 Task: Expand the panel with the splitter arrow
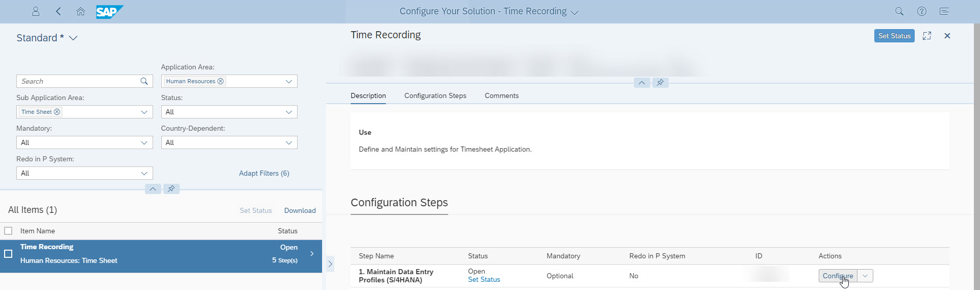pyautogui.click(x=330, y=264)
